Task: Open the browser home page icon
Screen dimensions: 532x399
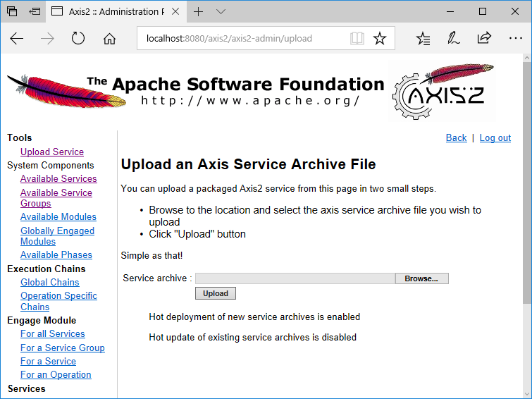Action: coord(109,39)
